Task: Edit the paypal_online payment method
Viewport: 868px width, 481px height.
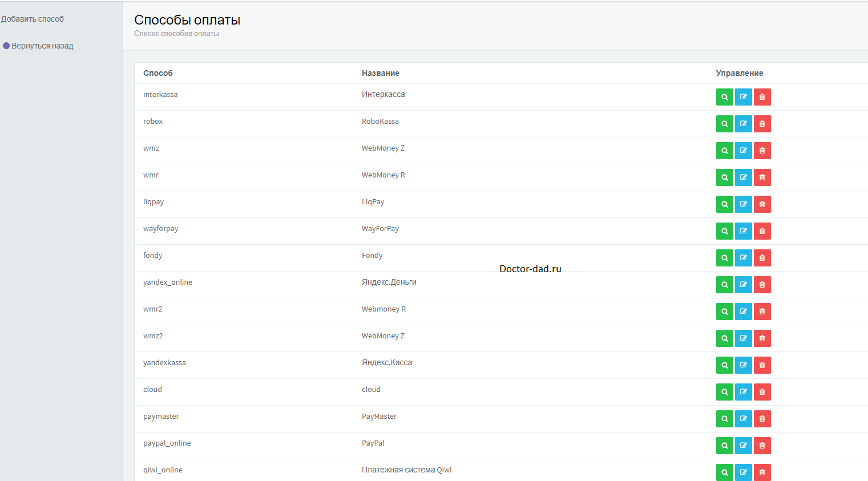Action: 744,446
